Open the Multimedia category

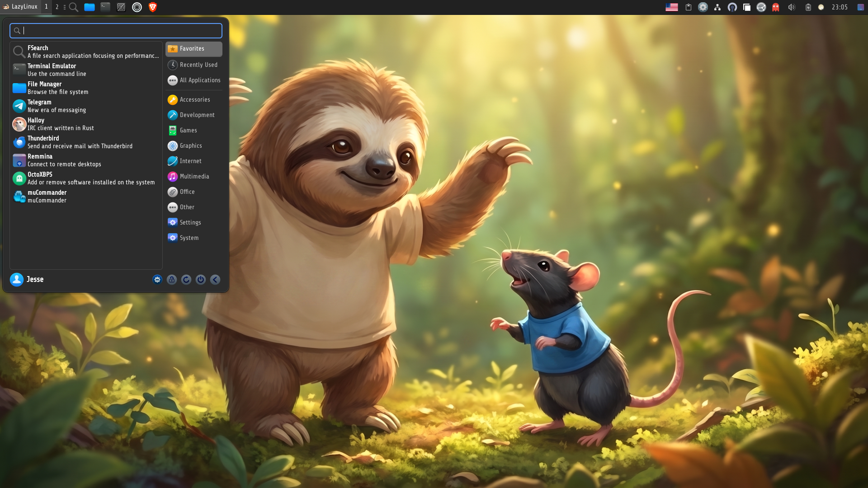pyautogui.click(x=193, y=176)
